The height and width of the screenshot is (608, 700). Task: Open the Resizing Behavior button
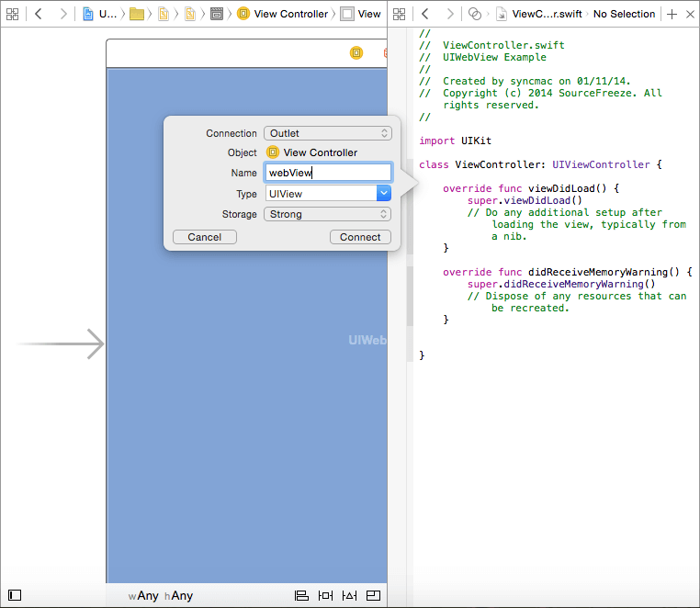[x=373, y=595]
